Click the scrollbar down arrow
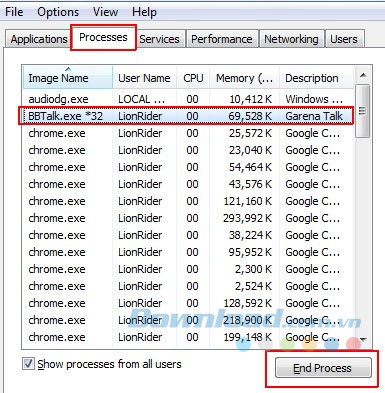385x393 pixels. click(363, 339)
